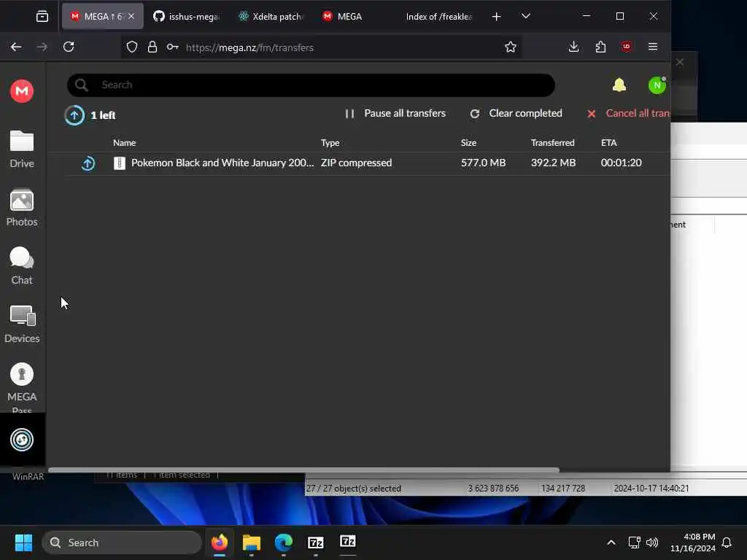The width and height of the screenshot is (747, 560).
Task: Open File Explorer from the taskbar
Action: click(x=252, y=542)
